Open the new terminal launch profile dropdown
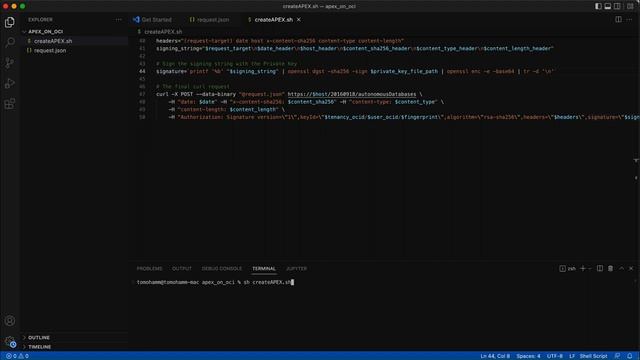 589,268
